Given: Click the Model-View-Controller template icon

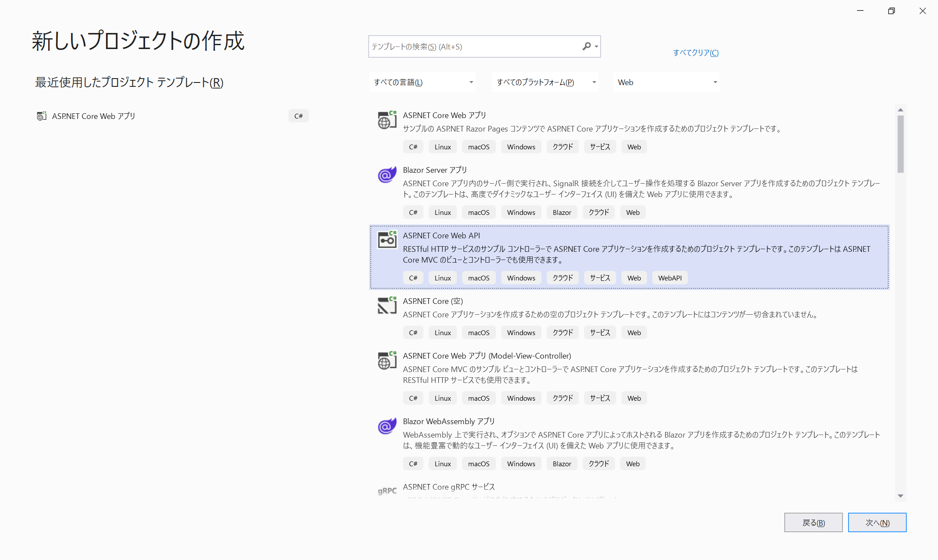Looking at the screenshot, I should (x=387, y=360).
